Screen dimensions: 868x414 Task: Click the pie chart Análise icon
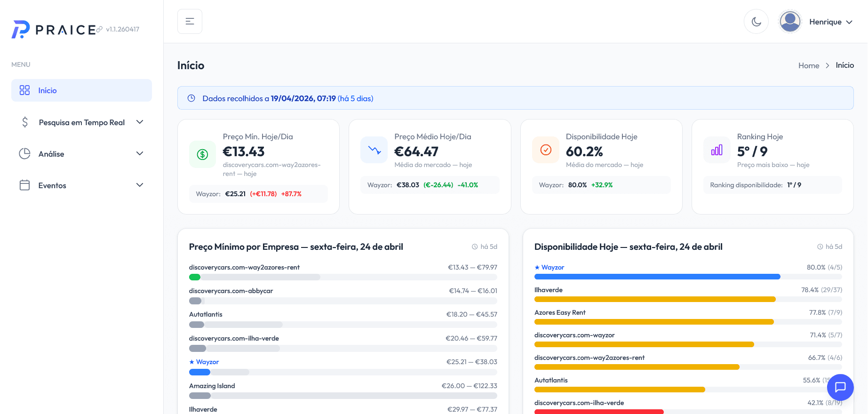tap(24, 154)
